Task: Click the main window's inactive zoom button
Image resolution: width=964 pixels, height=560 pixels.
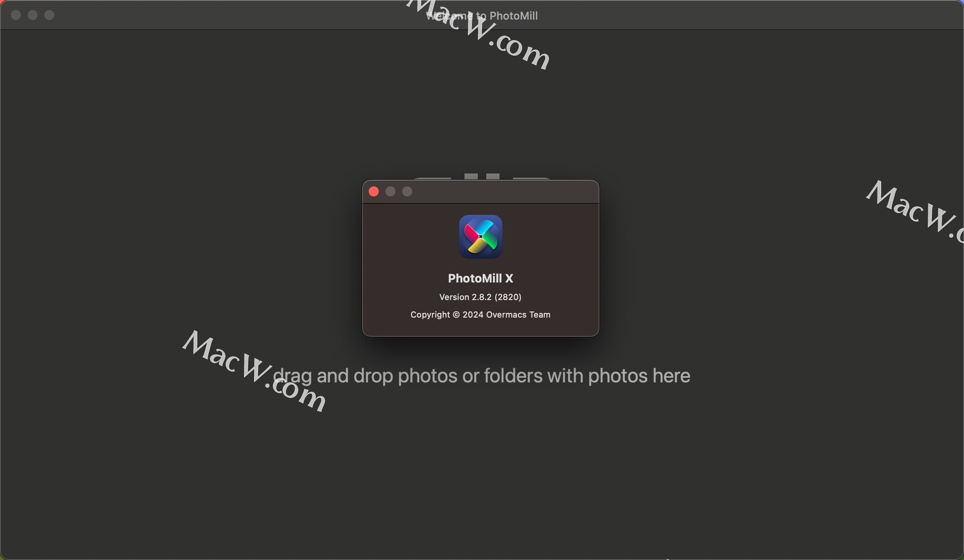Action: click(49, 15)
